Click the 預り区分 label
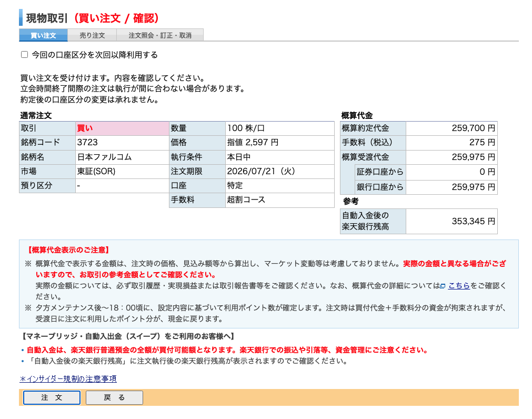The height and width of the screenshot is (419, 532). tap(36, 186)
